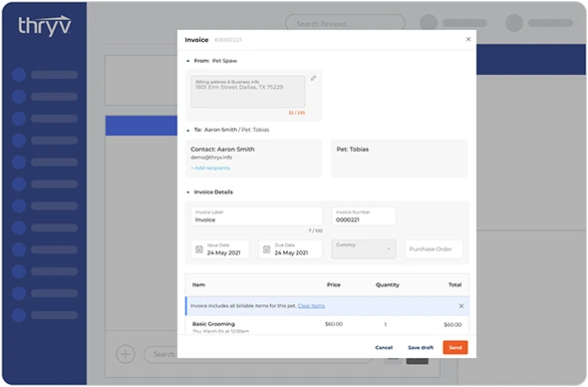The width and height of the screenshot is (588, 387).
Task: Click the Add recipients link
Action: point(210,168)
